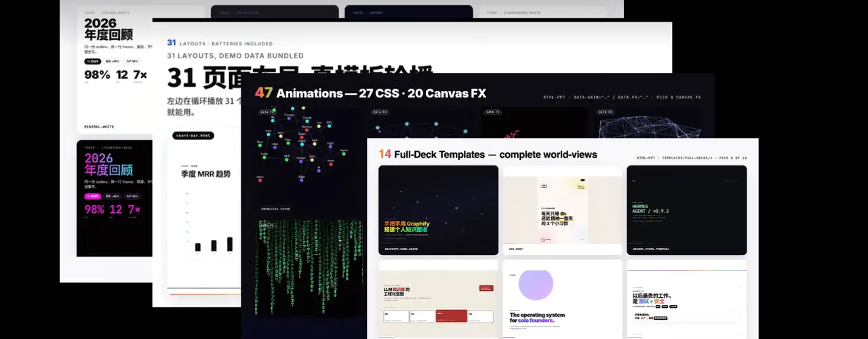Choose the cyberpunk-neon theme card
Image resolution: width=868 pixels, height=339 pixels.
pos(114,199)
